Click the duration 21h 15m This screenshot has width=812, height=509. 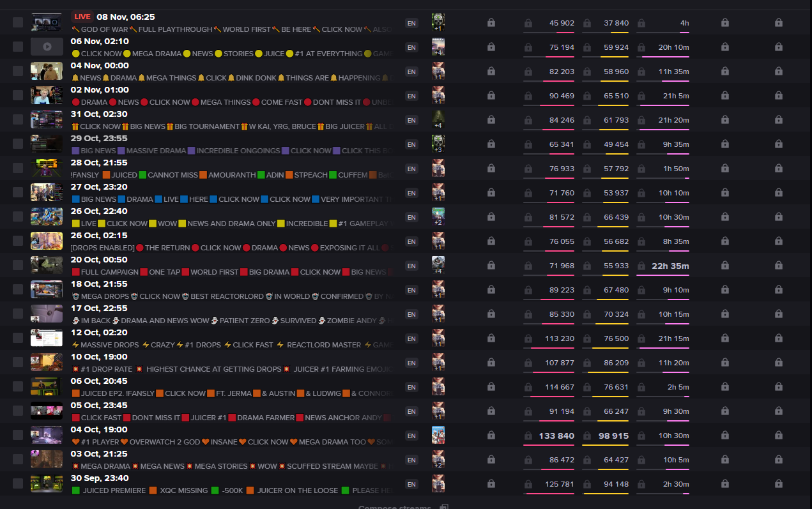pyautogui.click(x=674, y=338)
